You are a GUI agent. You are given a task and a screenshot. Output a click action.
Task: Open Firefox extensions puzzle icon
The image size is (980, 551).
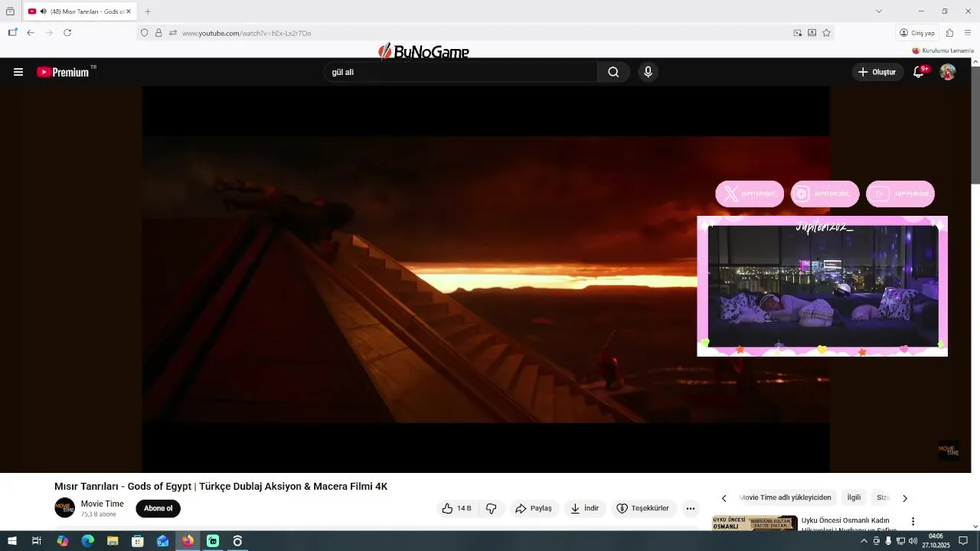(x=949, y=33)
